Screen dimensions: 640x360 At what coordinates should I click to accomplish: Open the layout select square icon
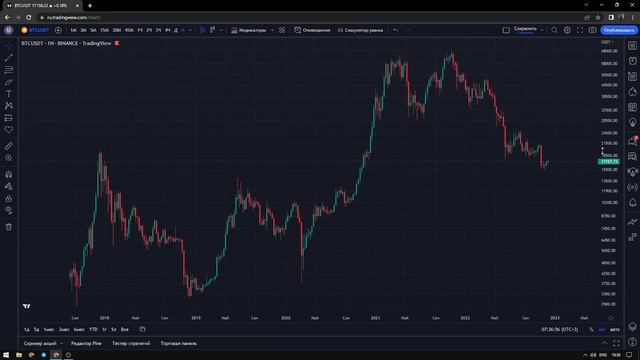point(506,30)
